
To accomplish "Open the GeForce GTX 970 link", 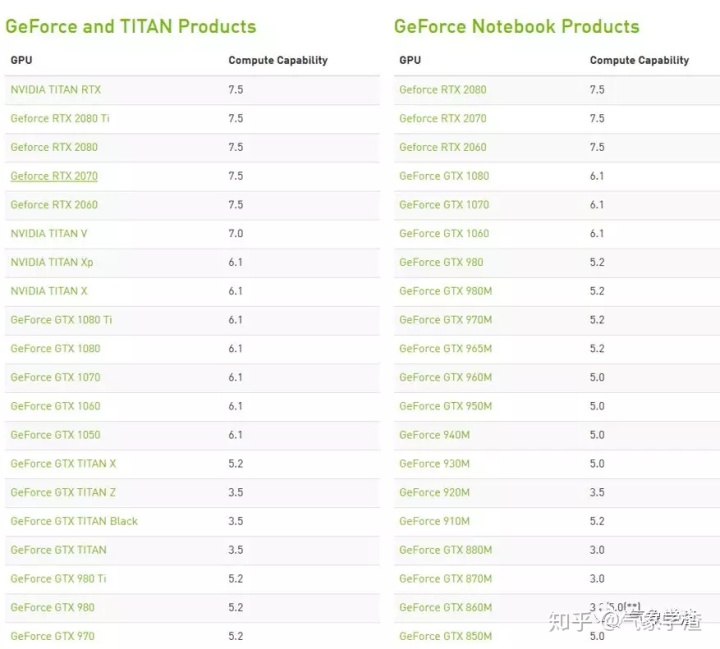I will pyautogui.click(x=52, y=637).
